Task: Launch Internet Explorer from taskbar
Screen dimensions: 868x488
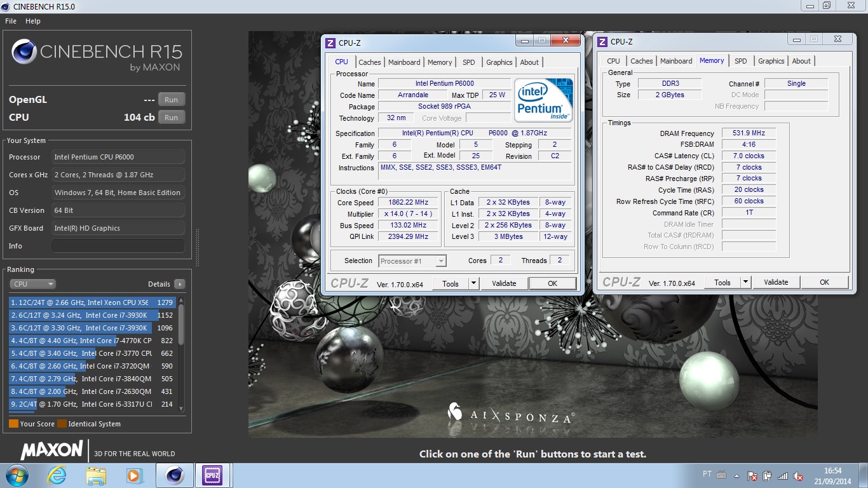Action: click(57, 475)
